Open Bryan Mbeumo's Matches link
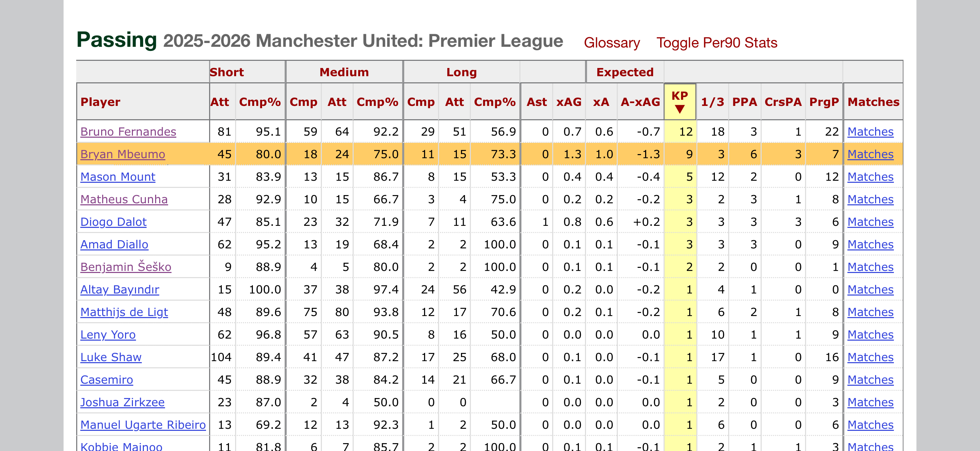This screenshot has width=980, height=451. [870, 154]
